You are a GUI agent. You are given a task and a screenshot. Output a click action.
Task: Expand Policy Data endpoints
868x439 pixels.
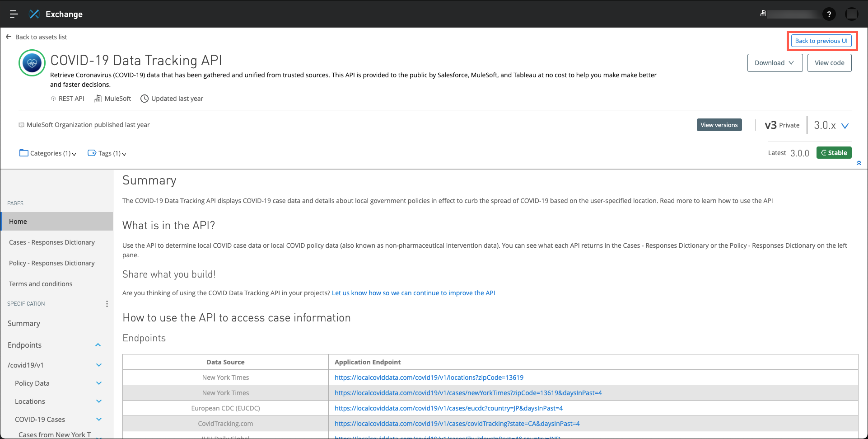click(x=99, y=383)
